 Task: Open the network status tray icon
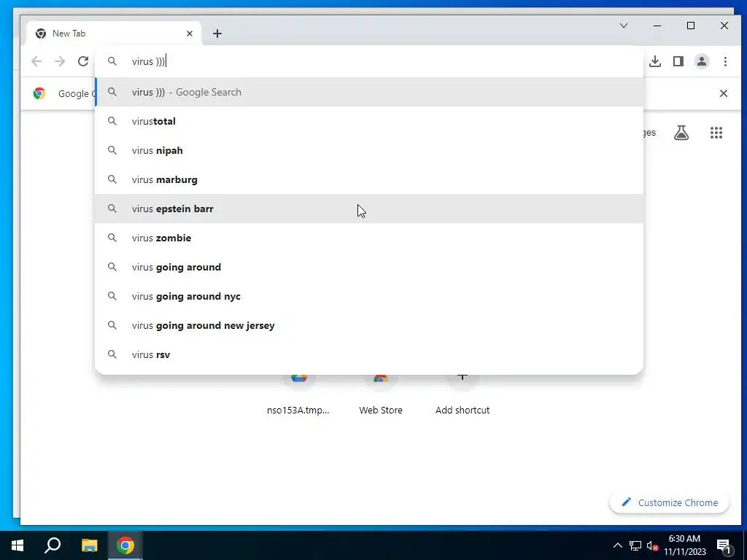pos(635,545)
